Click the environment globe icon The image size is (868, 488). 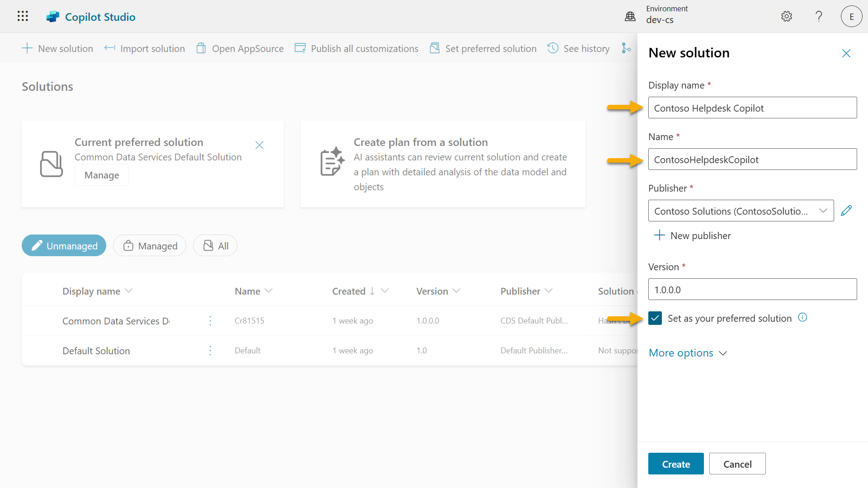630,17
